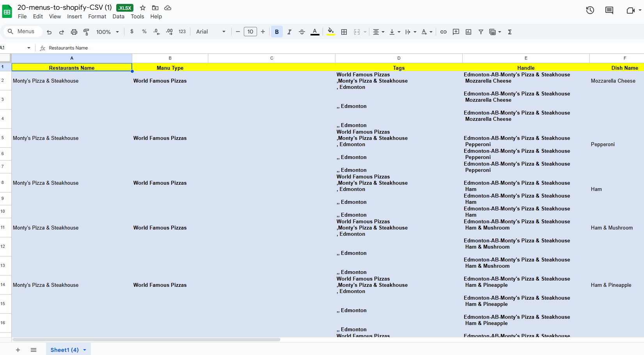644x355 pixels.
Task: Click the font size input field
Action: click(x=250, y=32)
